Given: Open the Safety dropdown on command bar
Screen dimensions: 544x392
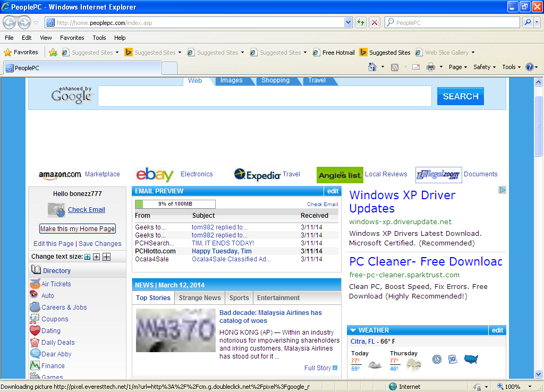Looking at the screenshot, I should [x=484, y=67].
